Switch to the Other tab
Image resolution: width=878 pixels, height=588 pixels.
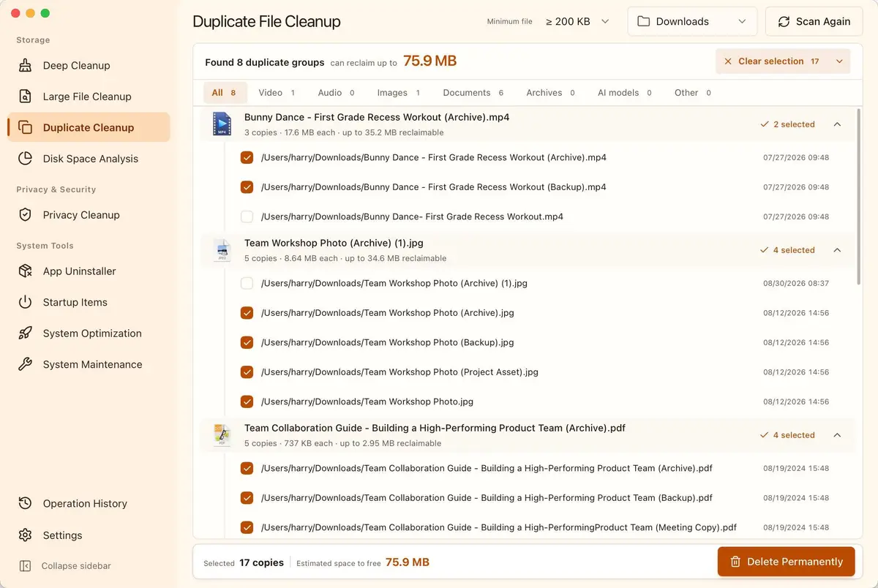pos(693,93)
